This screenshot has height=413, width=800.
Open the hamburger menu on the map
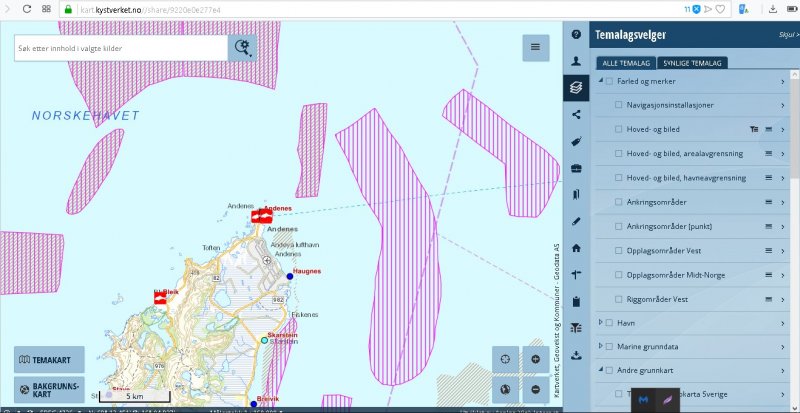click(x=535, y=47)
